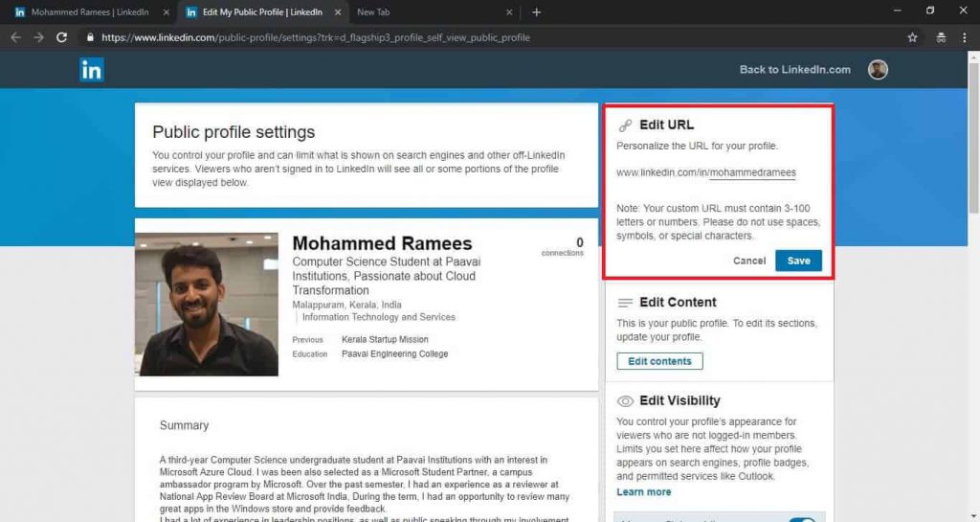Viewport: 980px width, 522px height.
Task: Reload the page with the refresh icon
Action: (61, 37)
